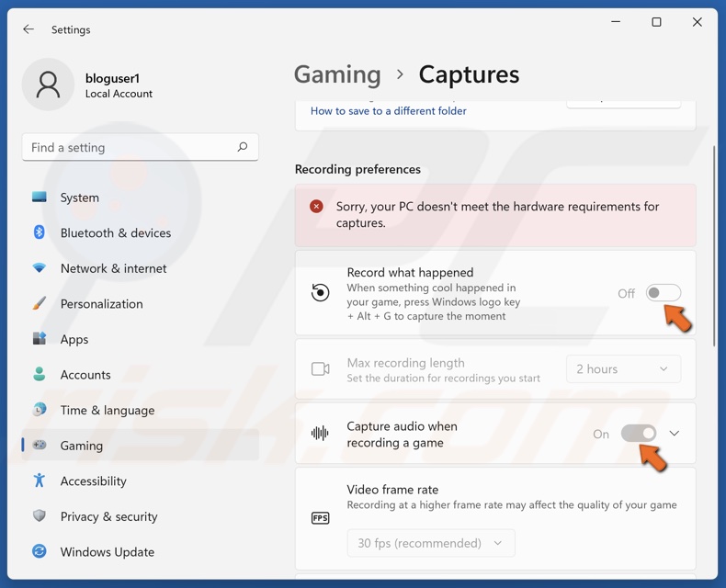
Task: Click the Recording preferences heading
Action: click(x=357, y=169)
